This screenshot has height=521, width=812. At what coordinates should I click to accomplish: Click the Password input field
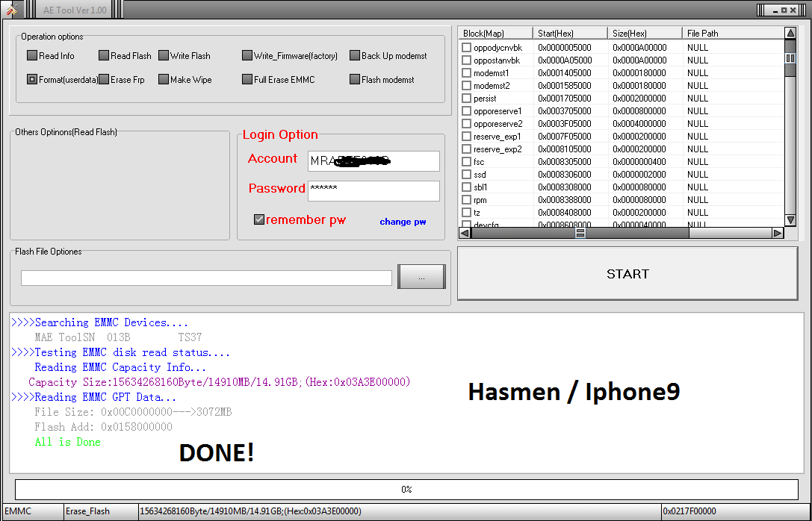[374, 191]
